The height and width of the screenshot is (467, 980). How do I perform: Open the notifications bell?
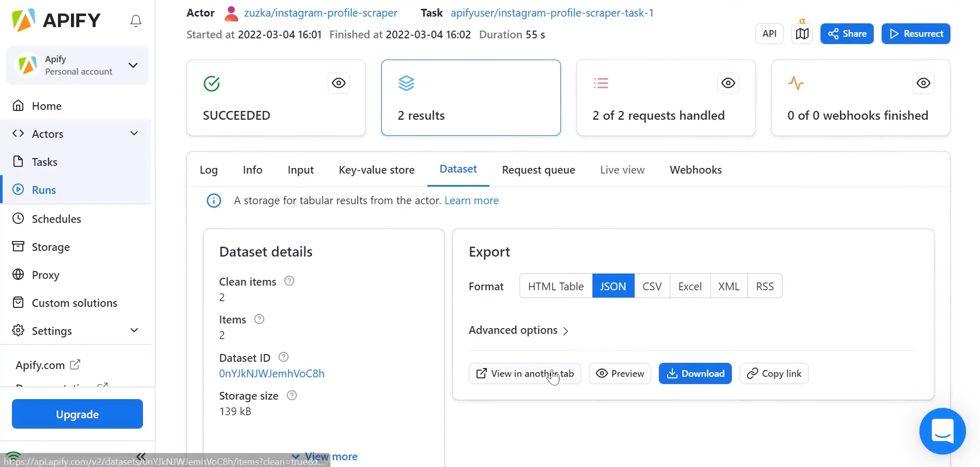click(x=136, y=21)
